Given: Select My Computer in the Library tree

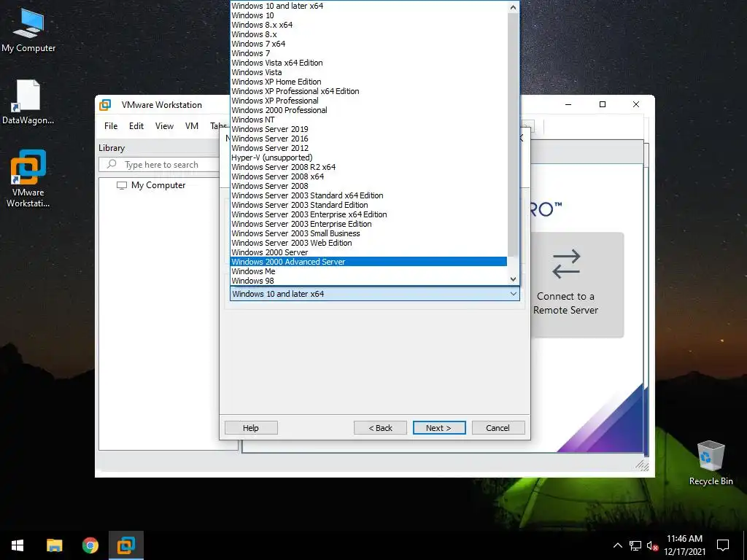Looking at the screenshot, I should coord(158,185).
